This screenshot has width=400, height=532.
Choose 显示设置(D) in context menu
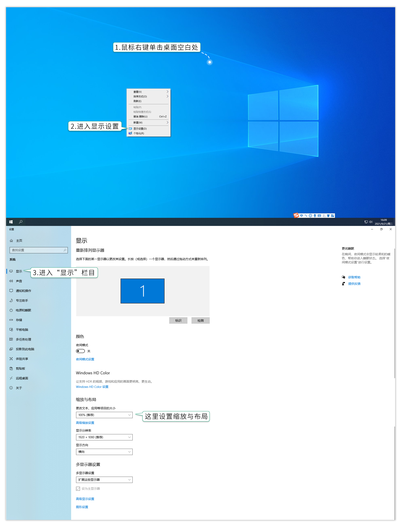coord(140,129)
